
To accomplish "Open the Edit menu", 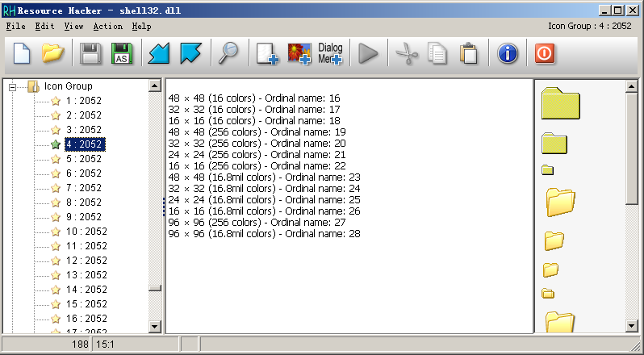I will (x=44, y=27).
